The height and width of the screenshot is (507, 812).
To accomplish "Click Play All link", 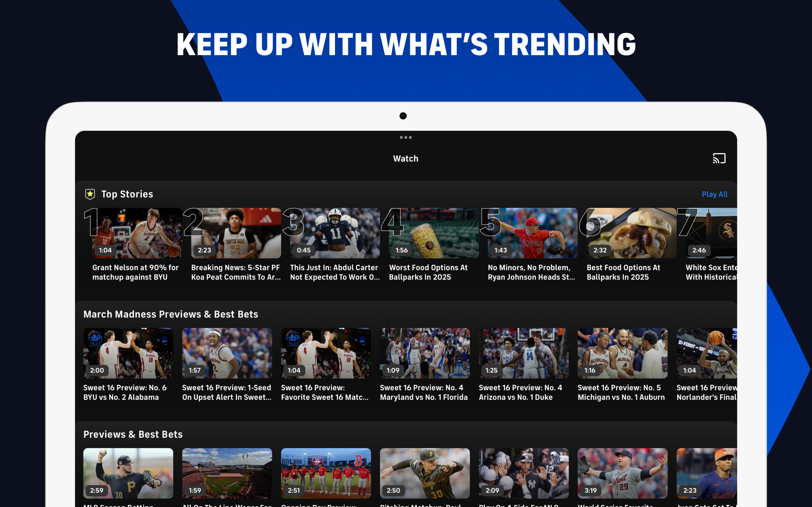I will click(x=715, y=194).
